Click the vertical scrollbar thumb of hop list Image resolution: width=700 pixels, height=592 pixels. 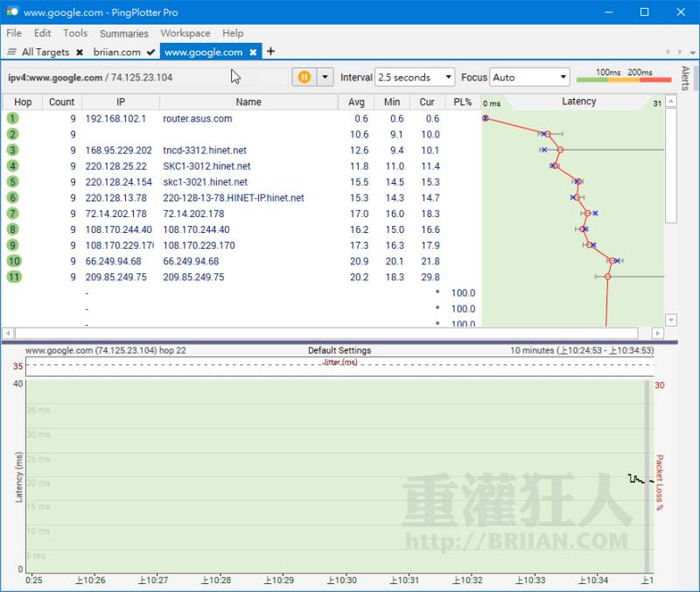(x=671, y=166)
